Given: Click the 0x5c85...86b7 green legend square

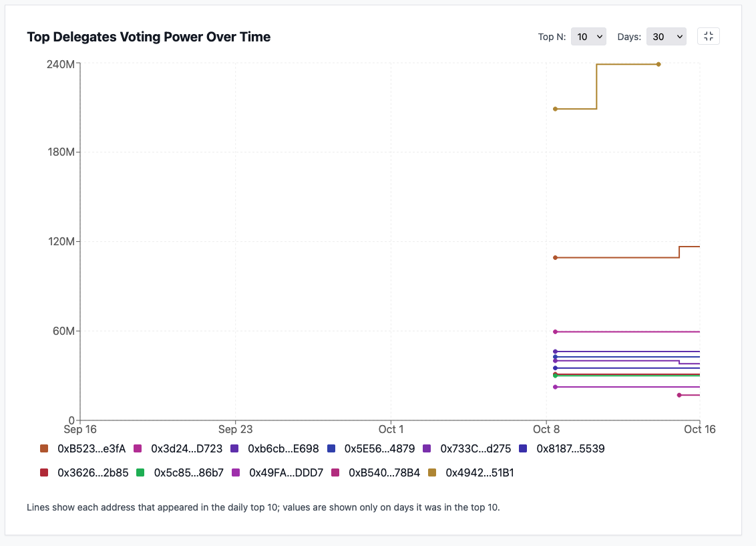Looking at the screenshot, I should point(140,472).
